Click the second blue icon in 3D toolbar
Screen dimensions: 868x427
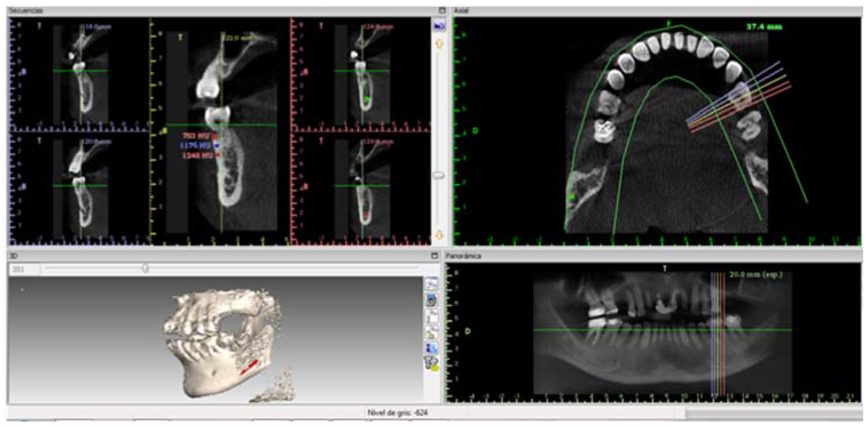[x=432, y=300]
